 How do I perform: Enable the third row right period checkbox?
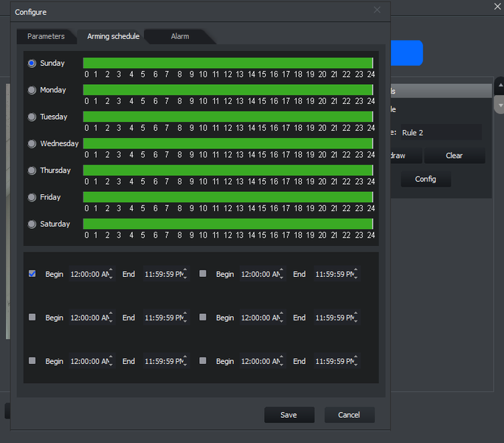click(203, 361)
